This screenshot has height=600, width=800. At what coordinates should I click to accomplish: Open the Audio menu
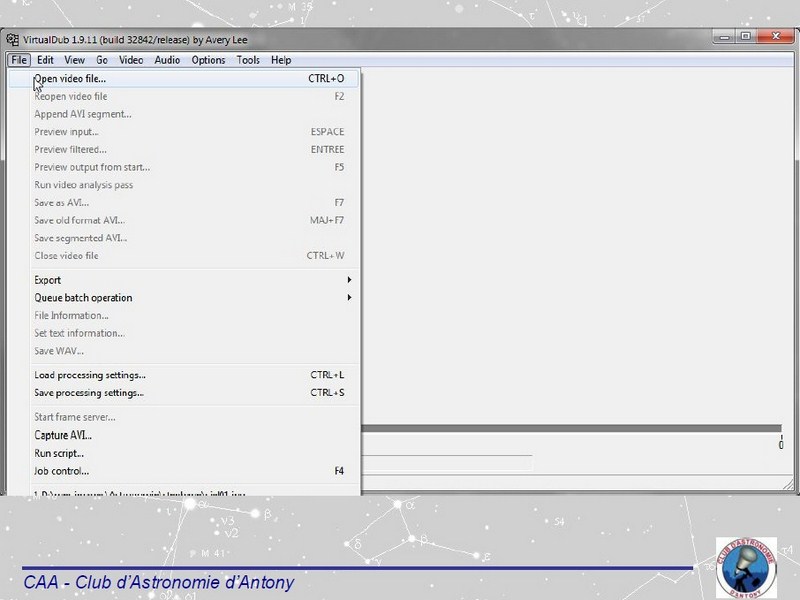pos(168,60)
